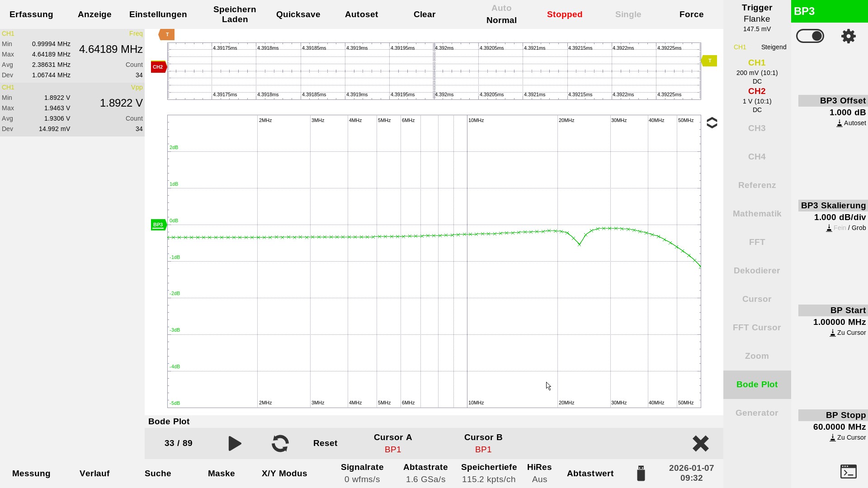This screenshot has height=488, width=868.
Task: Open the Erfassung menu
Action: [x=31, y=14]
